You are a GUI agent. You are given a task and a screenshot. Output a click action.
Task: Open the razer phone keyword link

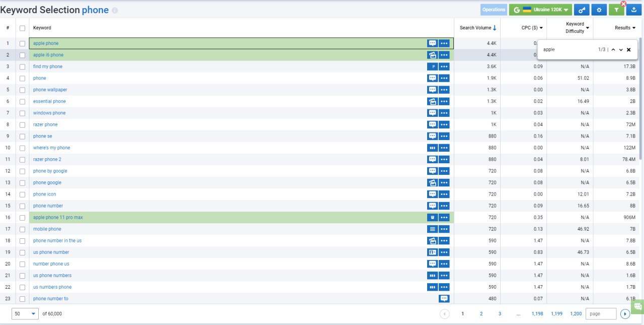tap(45, 124)
